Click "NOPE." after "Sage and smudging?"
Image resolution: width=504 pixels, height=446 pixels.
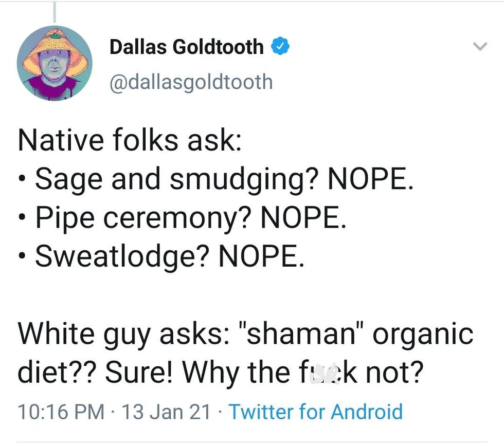coord(370,178)
